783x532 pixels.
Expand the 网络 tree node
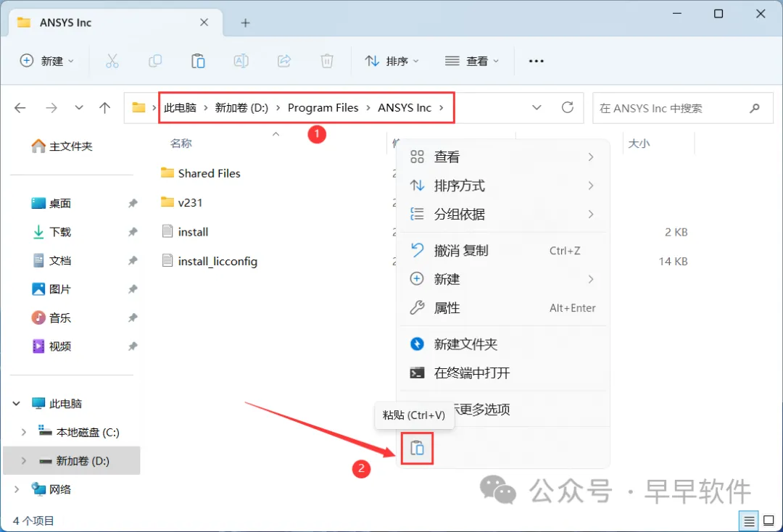tap(17, 489)
